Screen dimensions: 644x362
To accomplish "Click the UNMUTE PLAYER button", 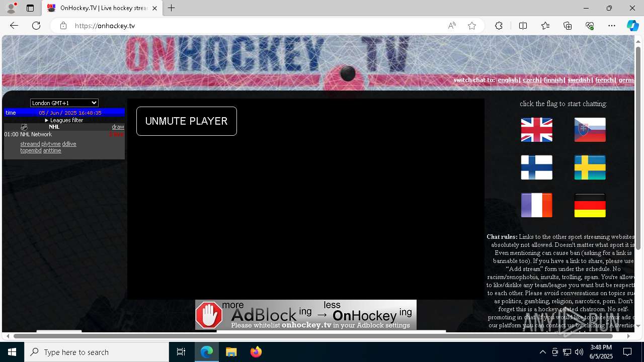I will pos(187,121).
